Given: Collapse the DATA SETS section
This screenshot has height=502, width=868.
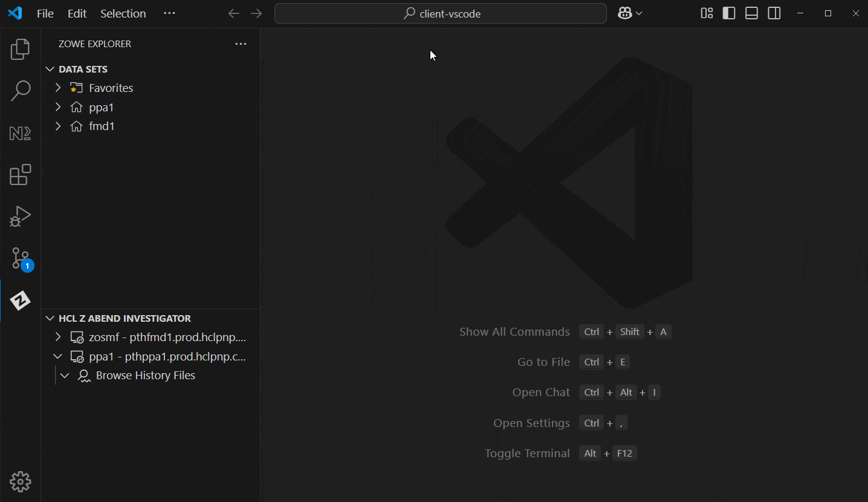Looking at the screenshot, I should click(x=50, y=69).
